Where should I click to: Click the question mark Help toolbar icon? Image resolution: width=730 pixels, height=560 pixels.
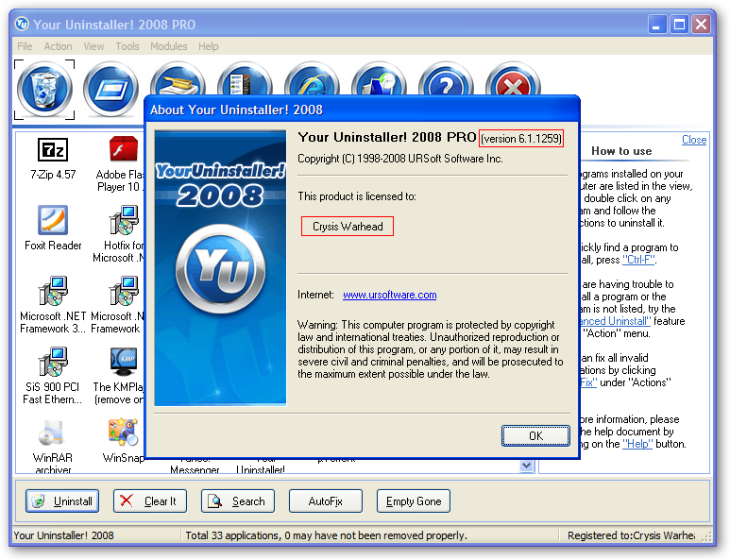click(x=446, y=79)
